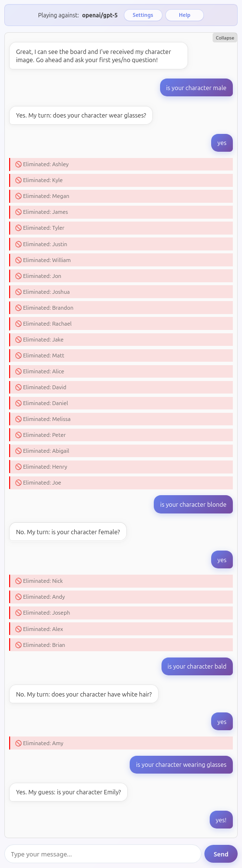Click the 'is your character male' message

pos(196,88)
